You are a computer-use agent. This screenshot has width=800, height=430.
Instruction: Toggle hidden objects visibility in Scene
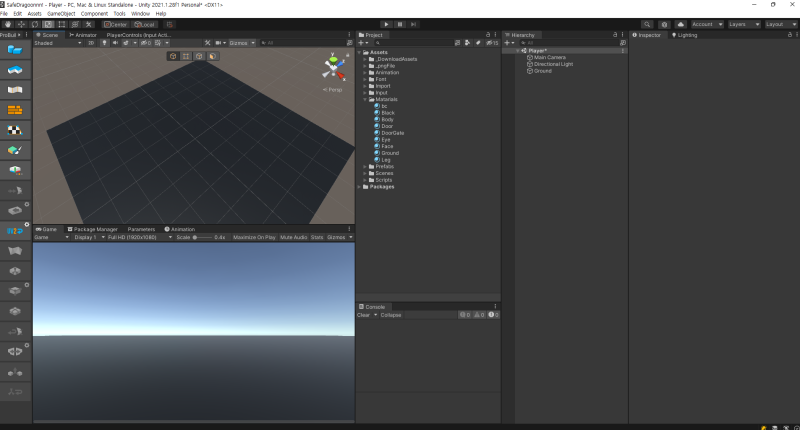coord(145,43)
